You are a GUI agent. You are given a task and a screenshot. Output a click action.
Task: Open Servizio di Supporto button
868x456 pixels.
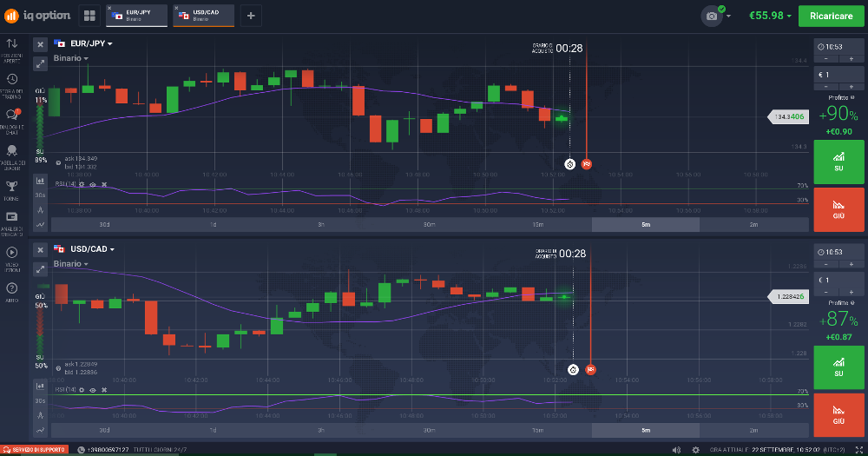point(35,450)
